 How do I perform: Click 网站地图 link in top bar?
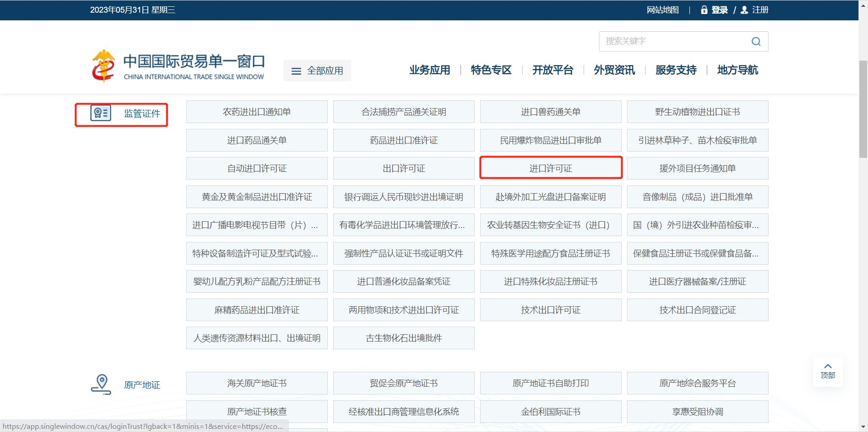pyautogui.click(x=662, y=10)
